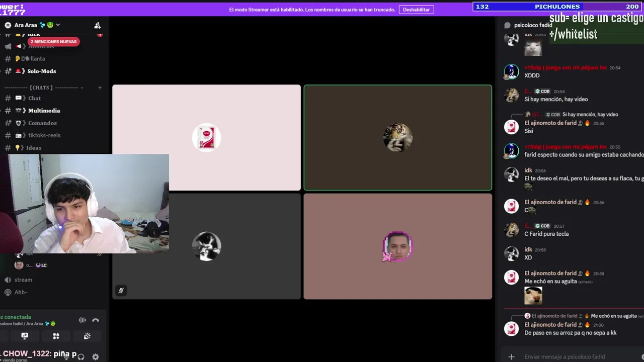Click the avatar of idk at 20:56
644x362 pixels.
tap(511, 174)
